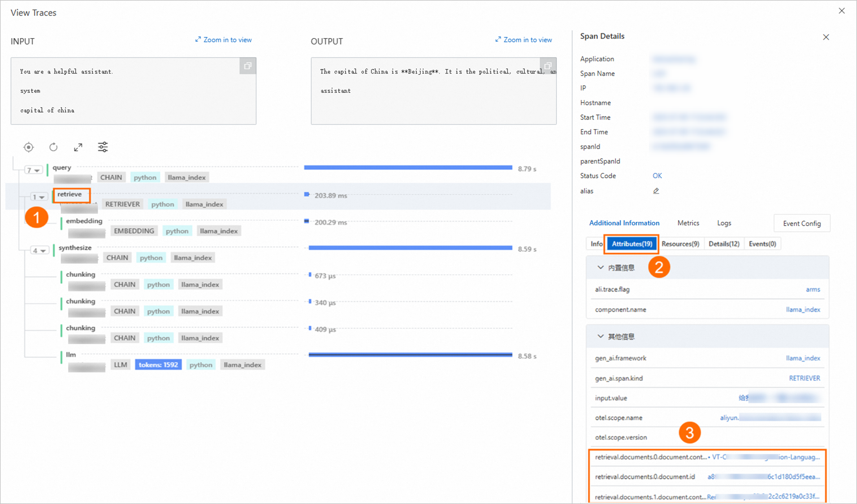Click the refresh icon above the trace tree
The width and height of the screenshot is (857, 504).
53,147
